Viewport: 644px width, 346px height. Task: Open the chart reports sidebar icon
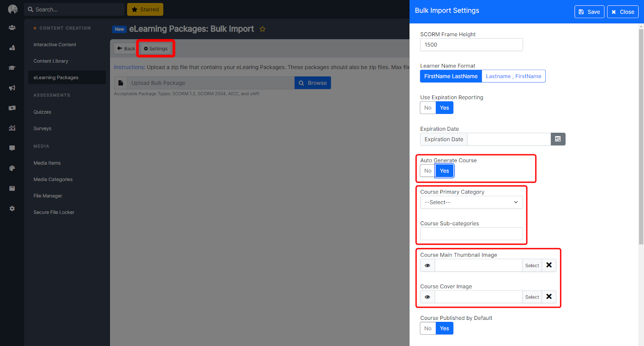tap(12, 128)
